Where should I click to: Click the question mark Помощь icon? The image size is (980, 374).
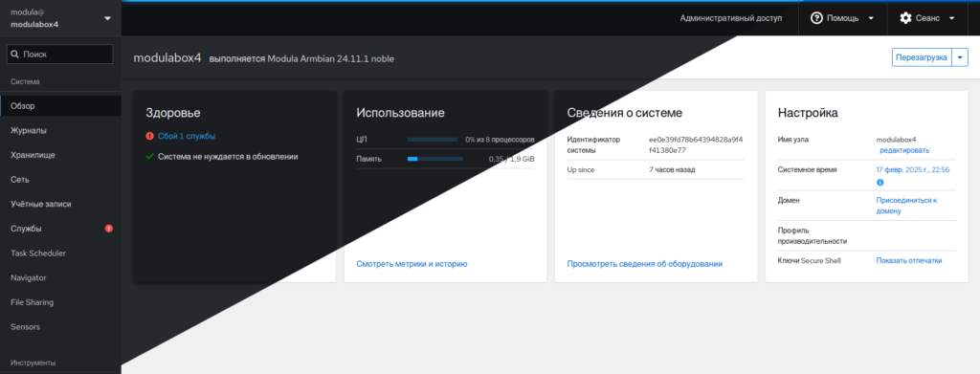point(816,18)
